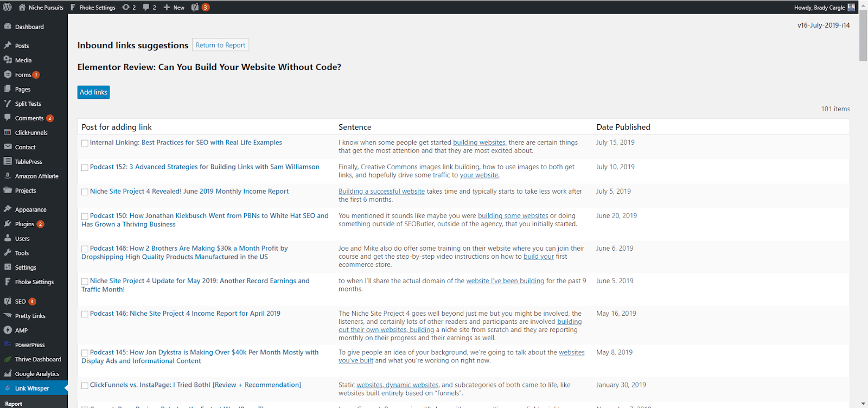Viewport: 868px width, 408px height.
Task: Click the user avatar next to Brady Cargle
Action: point(851,7)
